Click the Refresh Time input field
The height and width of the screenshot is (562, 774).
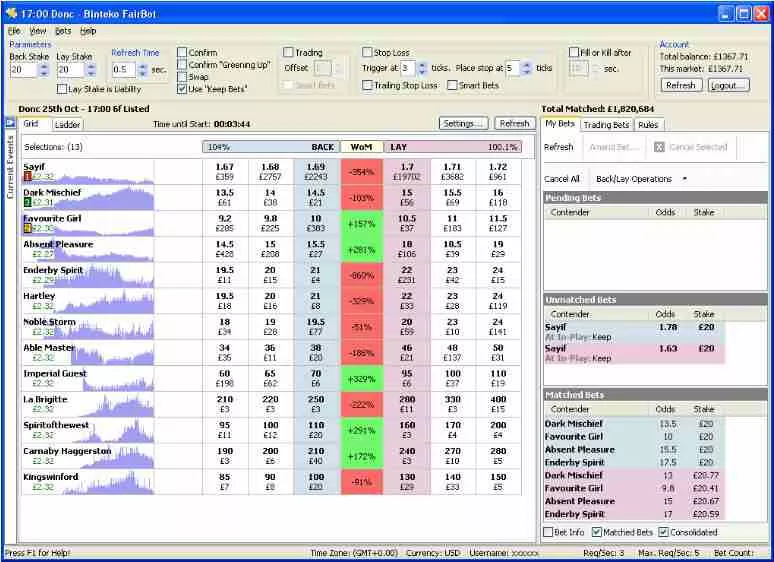pos(124,70)
